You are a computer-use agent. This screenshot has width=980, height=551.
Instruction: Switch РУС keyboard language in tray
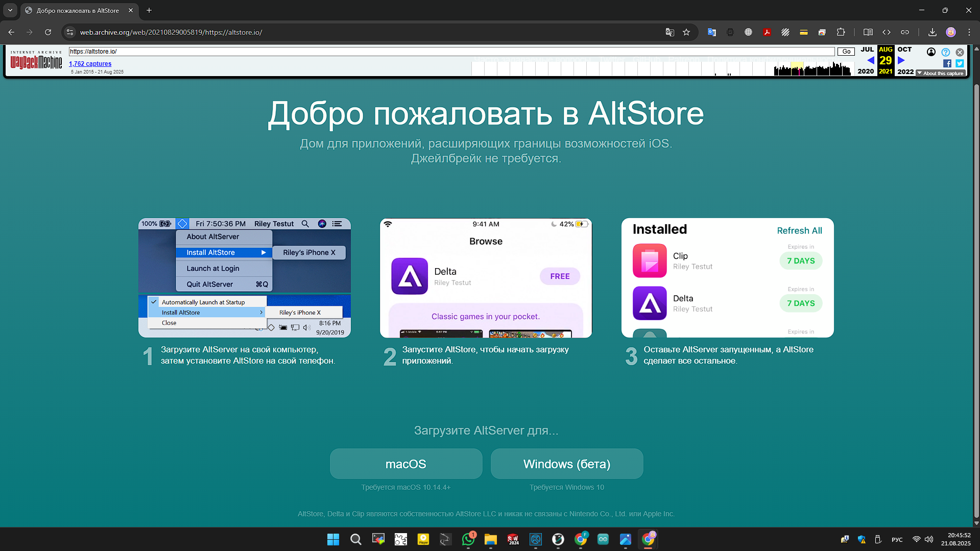(897, 540)
